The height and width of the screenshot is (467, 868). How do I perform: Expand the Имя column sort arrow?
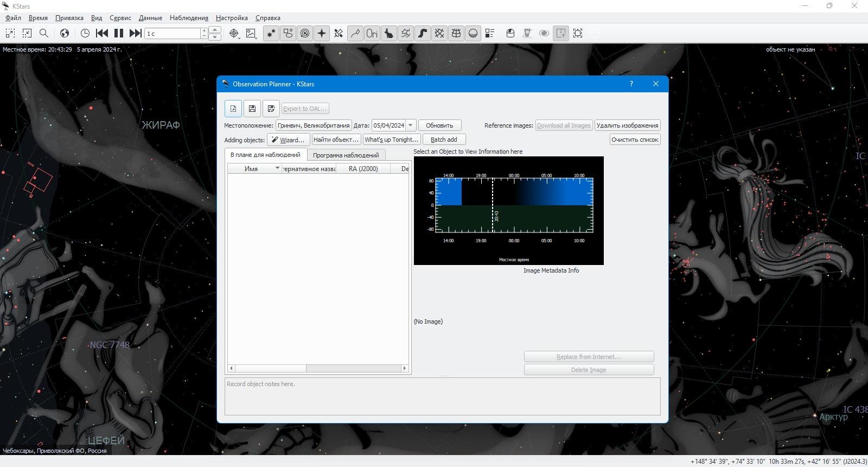coord(277,168)
